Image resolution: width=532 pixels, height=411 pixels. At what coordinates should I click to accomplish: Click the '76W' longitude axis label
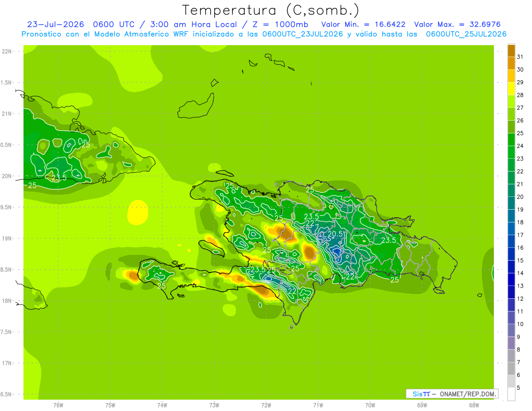click(58, 405)
